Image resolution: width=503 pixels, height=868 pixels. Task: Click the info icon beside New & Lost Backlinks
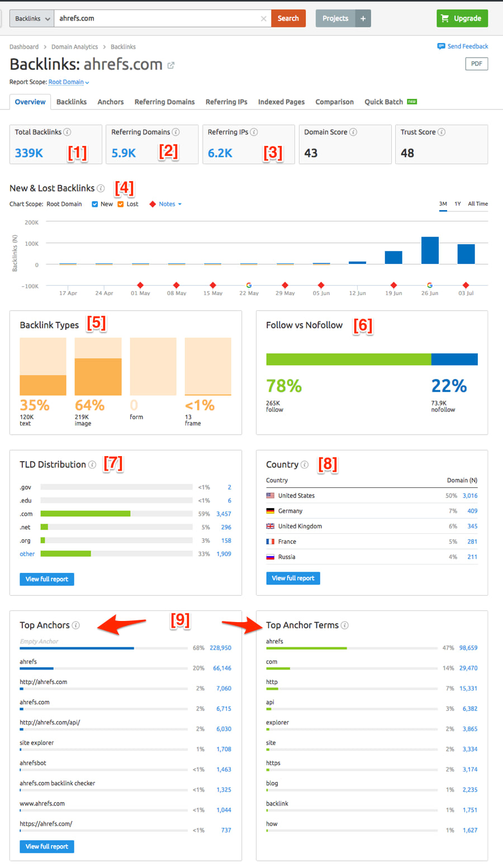(101, 188)
